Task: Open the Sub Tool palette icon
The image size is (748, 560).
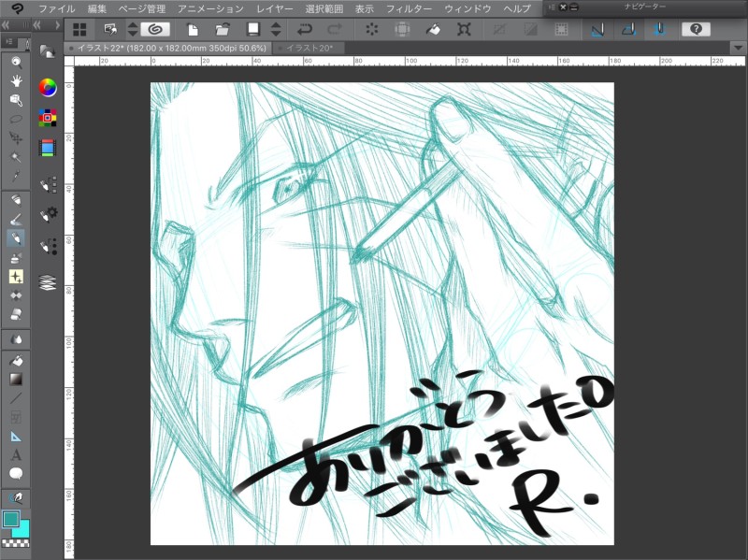Action: 49,184
